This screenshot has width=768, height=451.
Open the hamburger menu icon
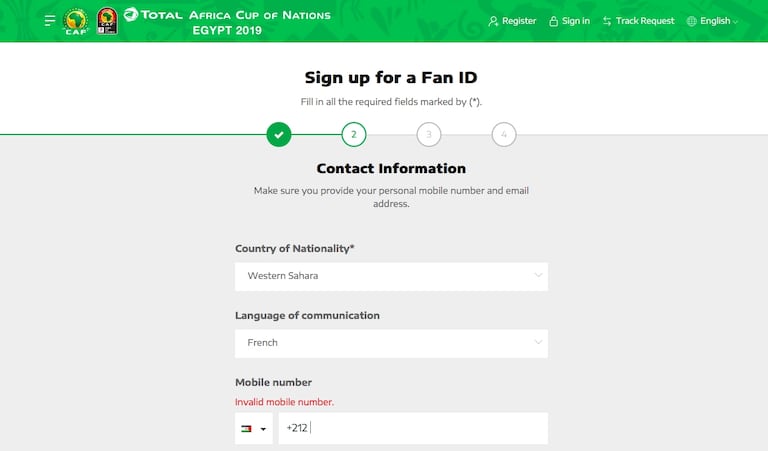pos(50,21)
